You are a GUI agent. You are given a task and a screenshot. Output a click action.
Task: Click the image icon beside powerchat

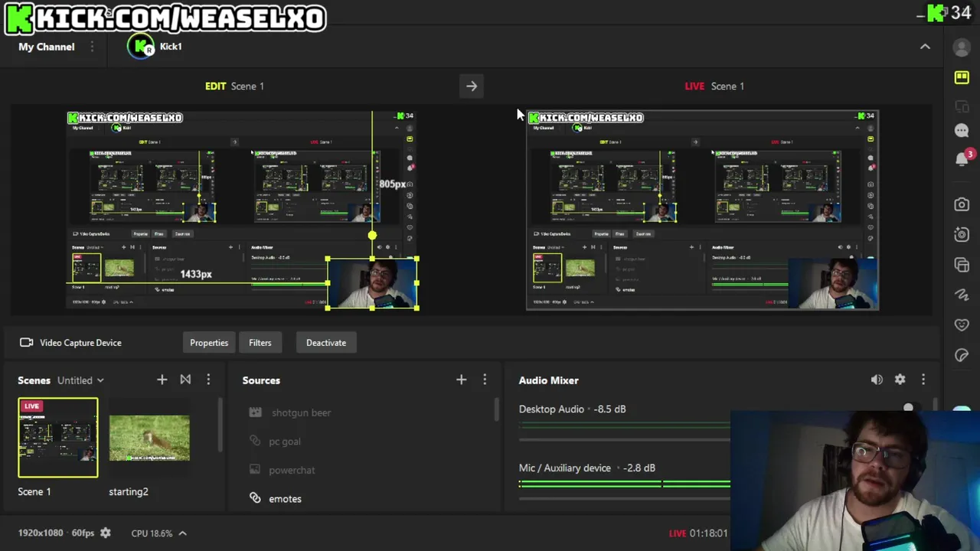coord(255,470)
